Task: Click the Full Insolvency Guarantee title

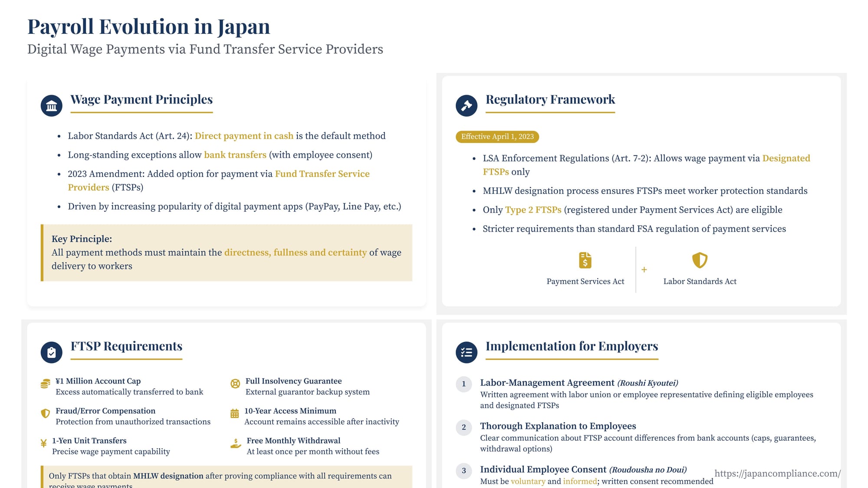Action: tap(293, 381)
